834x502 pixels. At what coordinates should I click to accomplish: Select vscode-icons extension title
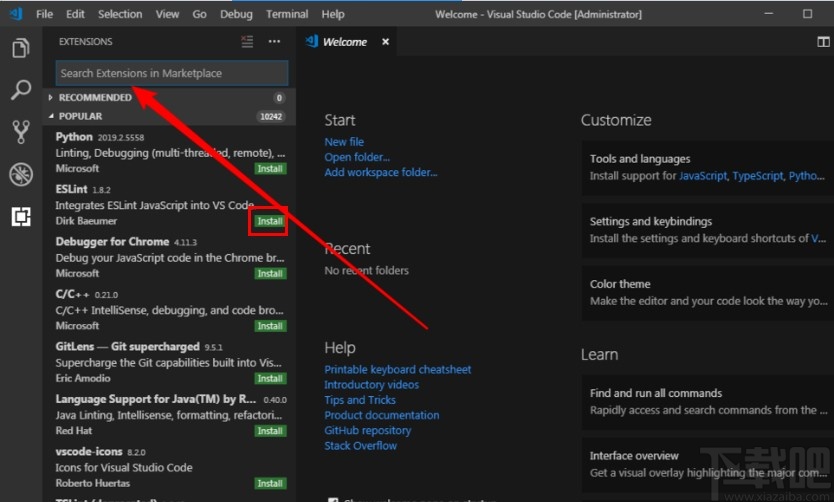tap(89, 451)
